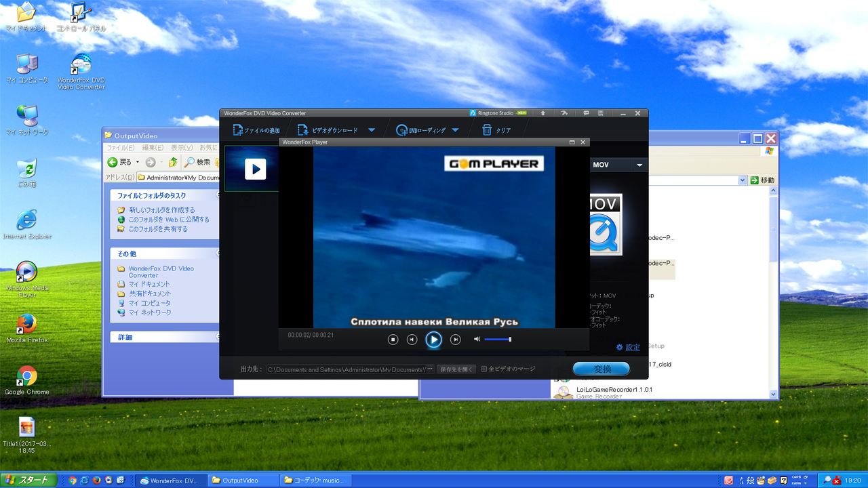Select the Google Chrome desktop icon
Image resolution: width=868 pixels, height=488 pixels.
tap(26, 381)
